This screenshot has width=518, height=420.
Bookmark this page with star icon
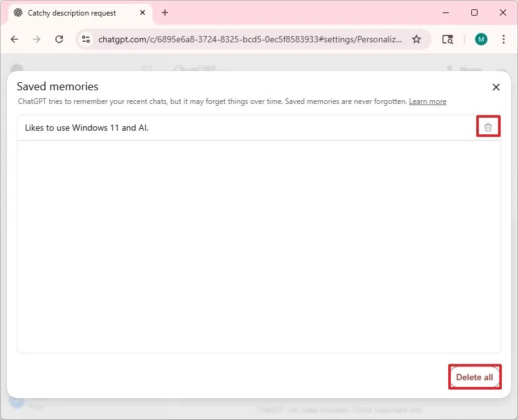pos(417,39)
